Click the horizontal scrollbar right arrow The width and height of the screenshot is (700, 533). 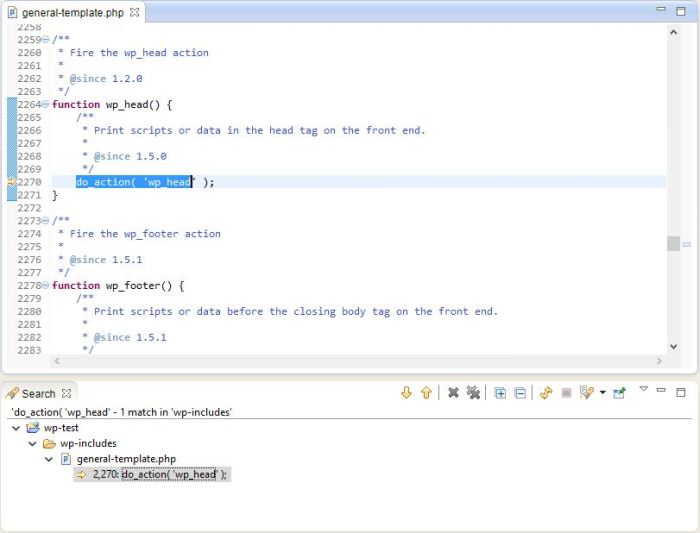[659, 361]
